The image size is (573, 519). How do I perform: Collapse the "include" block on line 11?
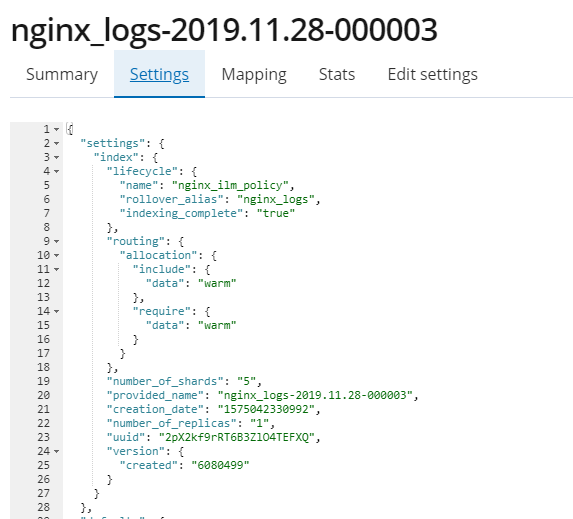(x=57, y=269)
